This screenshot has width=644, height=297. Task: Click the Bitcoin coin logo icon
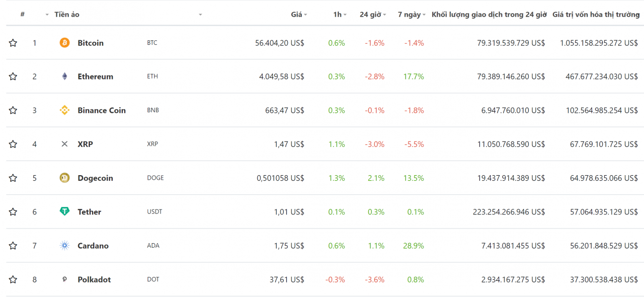point(64,43)
